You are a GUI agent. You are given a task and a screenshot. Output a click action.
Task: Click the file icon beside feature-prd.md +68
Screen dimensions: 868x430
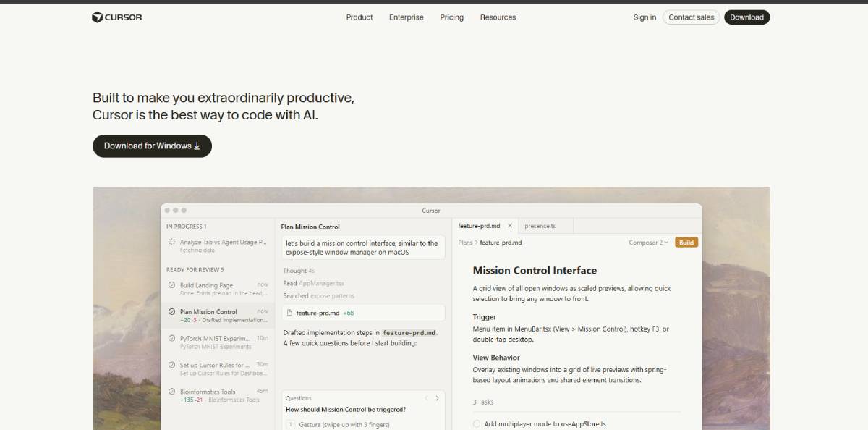point(290,313)
